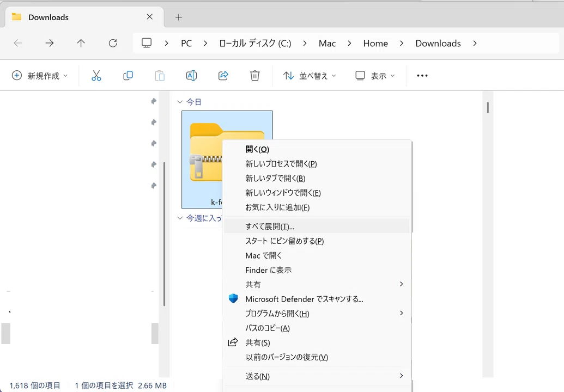Open 並べ替え sort dropdown
Image resolution: width=564 pixels, height=392 pixels.
pos(310,76)
